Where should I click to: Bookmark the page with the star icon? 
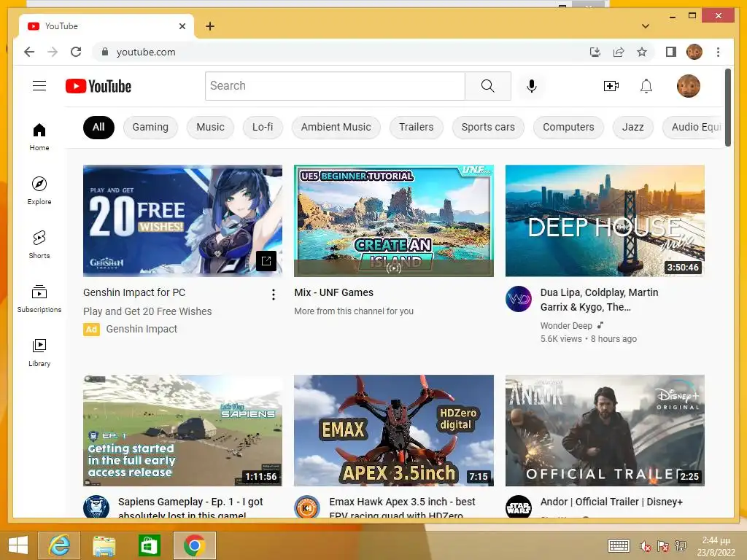pyautogui.click(x=642, y=52)
